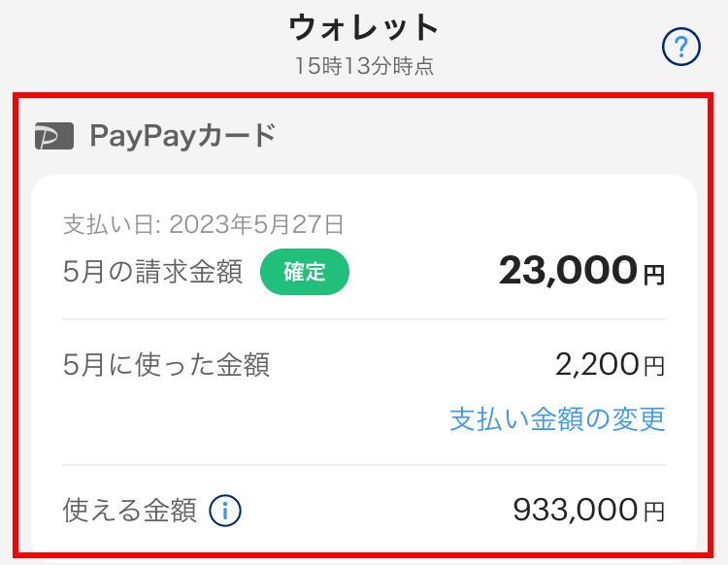Image resolution: width=728 pixels, height=565 pixels.
Task: Open the 5月の請求金額 row
Action: click(x=364, y=272)
